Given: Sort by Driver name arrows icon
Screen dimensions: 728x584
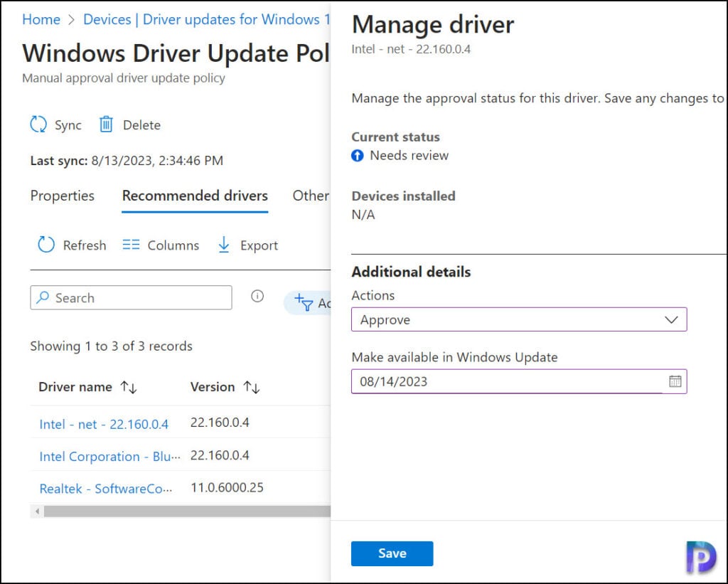Looking at the screenshot, I should click(x=129, y=387).
